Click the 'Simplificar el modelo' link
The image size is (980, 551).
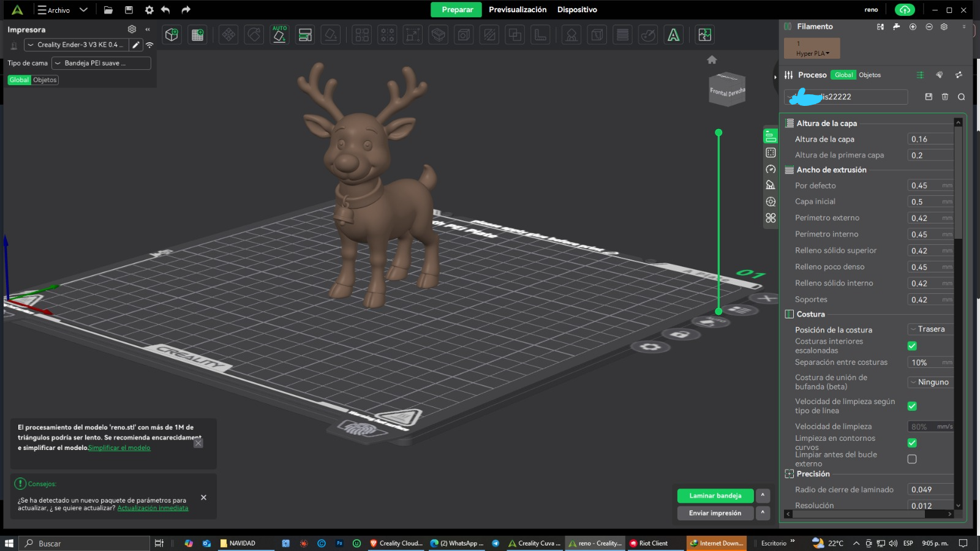pyautogui.click(x=119, y=448)
